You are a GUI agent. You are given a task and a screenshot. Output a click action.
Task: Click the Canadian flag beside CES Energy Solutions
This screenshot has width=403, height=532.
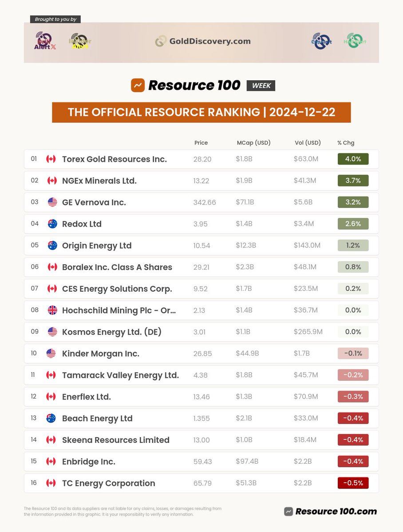click(x=52, y=289)
